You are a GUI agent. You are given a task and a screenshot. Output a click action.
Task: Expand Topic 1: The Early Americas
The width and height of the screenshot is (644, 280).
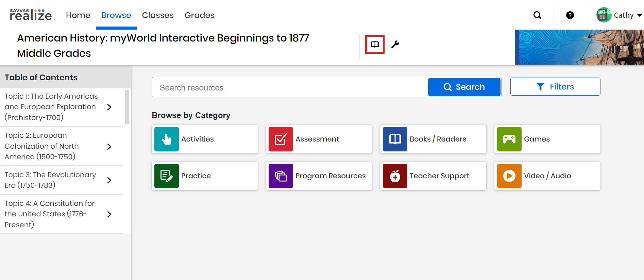pyautogui.click(x=109, y=107)
